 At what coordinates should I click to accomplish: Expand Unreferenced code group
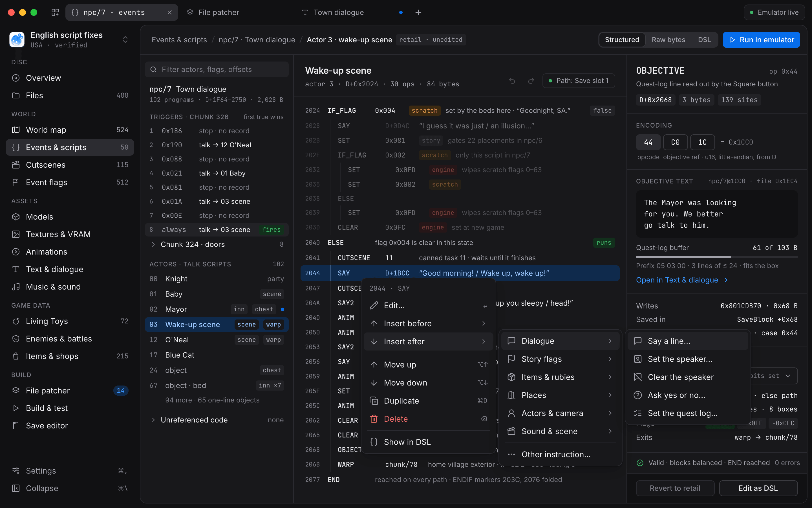pos(217,420)
